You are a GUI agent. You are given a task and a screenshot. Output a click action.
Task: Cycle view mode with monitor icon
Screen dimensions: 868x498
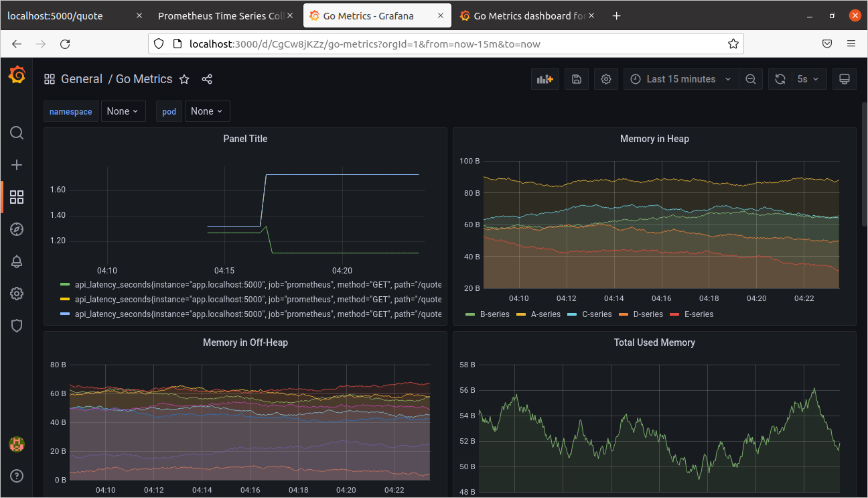coord(845,79)
